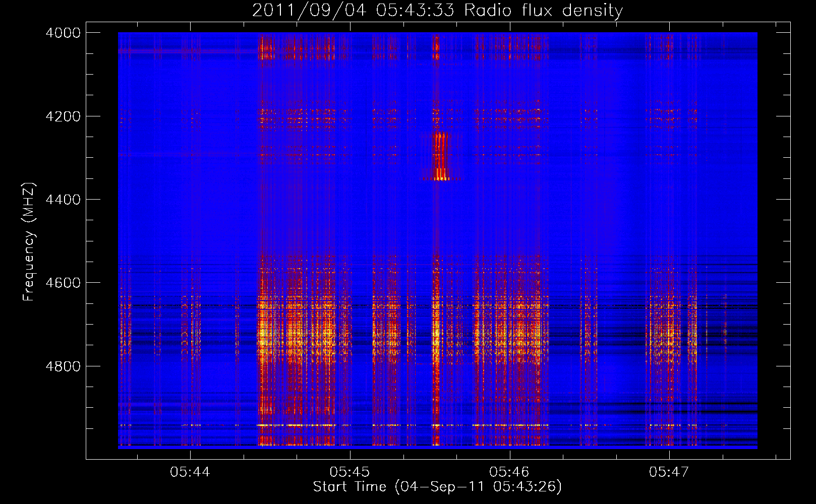This screenshot has width=816, height=504.
Task: Click the 4400 frequency tick label
Action: (63, 200)
